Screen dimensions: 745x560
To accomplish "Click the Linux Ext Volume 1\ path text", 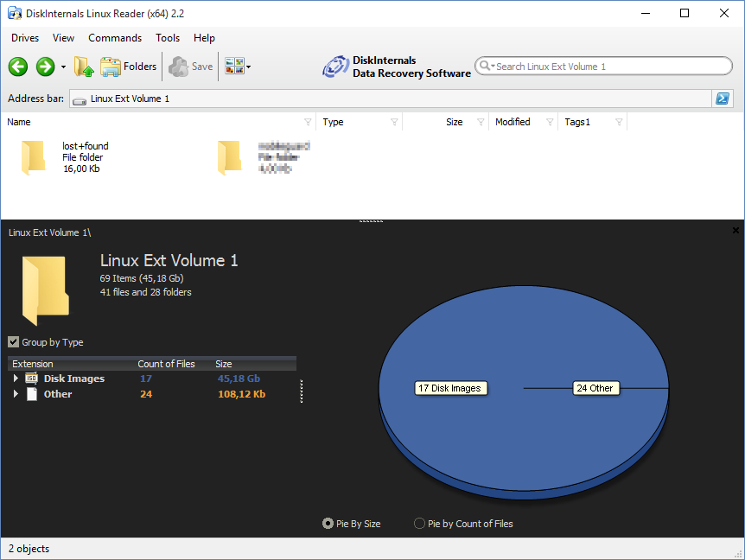I will pyautogui.click(x=50, y=232).
